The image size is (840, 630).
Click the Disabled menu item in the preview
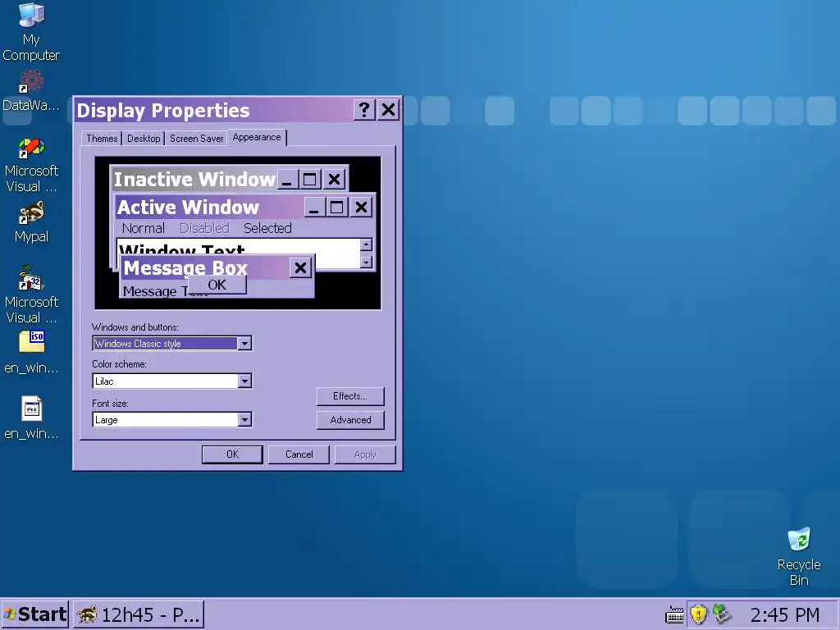click(204, 228)
